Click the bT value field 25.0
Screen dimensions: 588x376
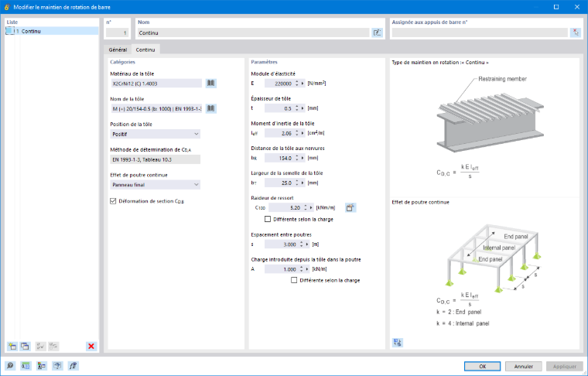click(x=279, y=183)
